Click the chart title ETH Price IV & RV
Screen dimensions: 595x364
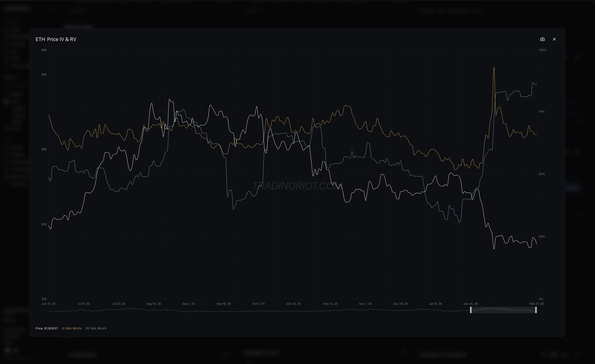56,39
